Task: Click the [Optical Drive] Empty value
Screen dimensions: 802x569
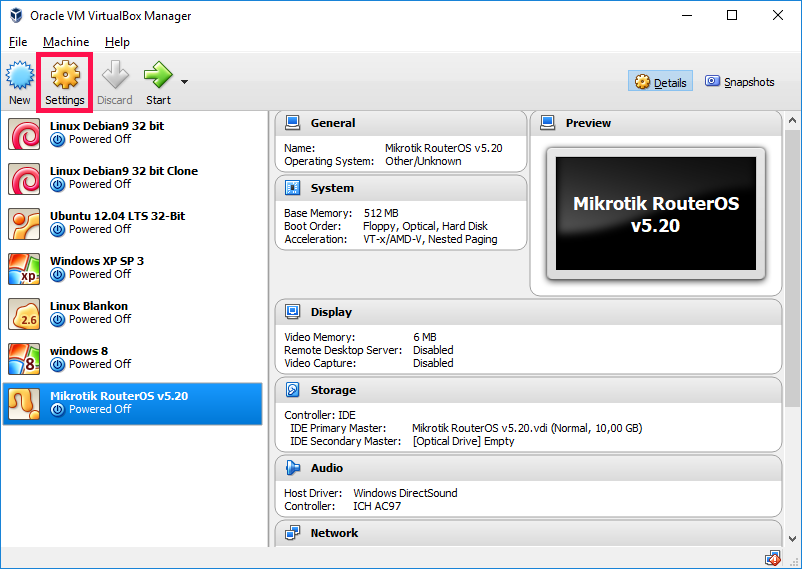Action: pyautogui.click(x=463, y=441)
